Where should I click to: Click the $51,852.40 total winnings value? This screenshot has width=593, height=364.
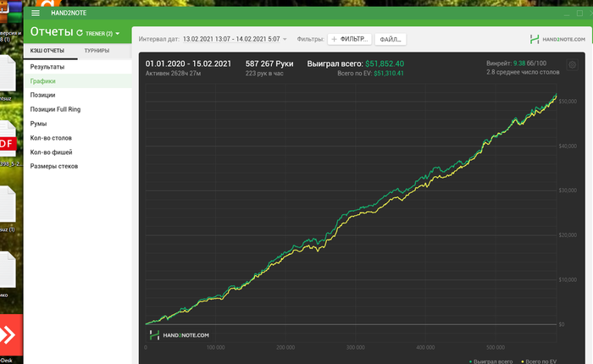tap(385, 63)
